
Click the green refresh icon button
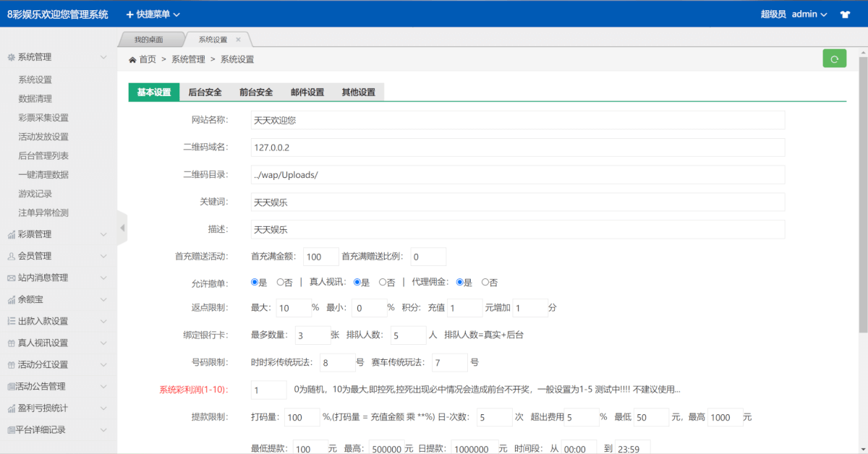click(834, 59)
